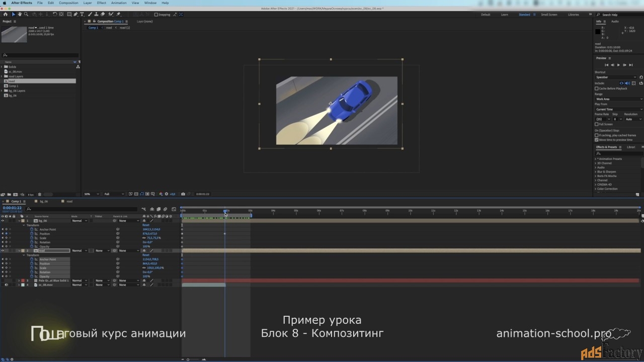Hide the bg_06 layer eye toggle
The image size is (644, 362).
[x=3, y=221]
